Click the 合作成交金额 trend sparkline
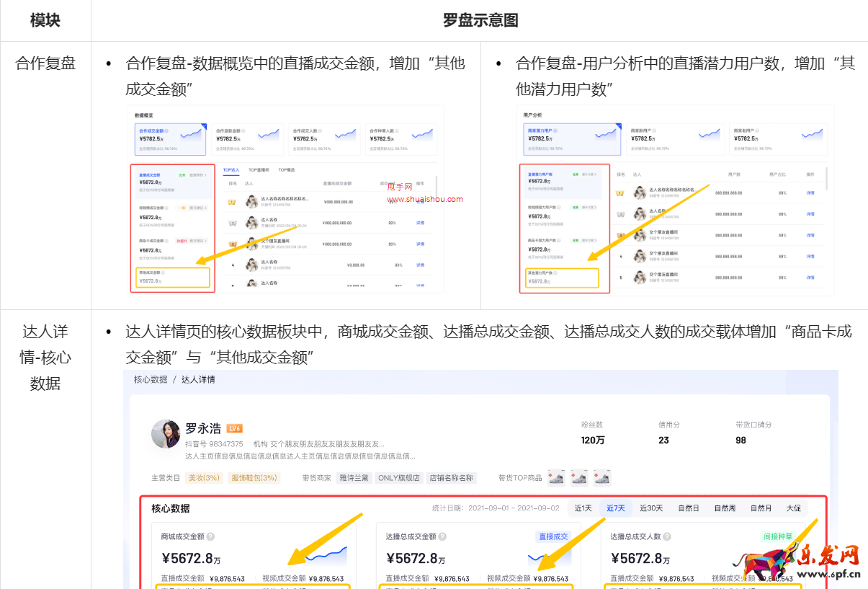This screenshot has height=589, width=868. (x=191, y=133)
